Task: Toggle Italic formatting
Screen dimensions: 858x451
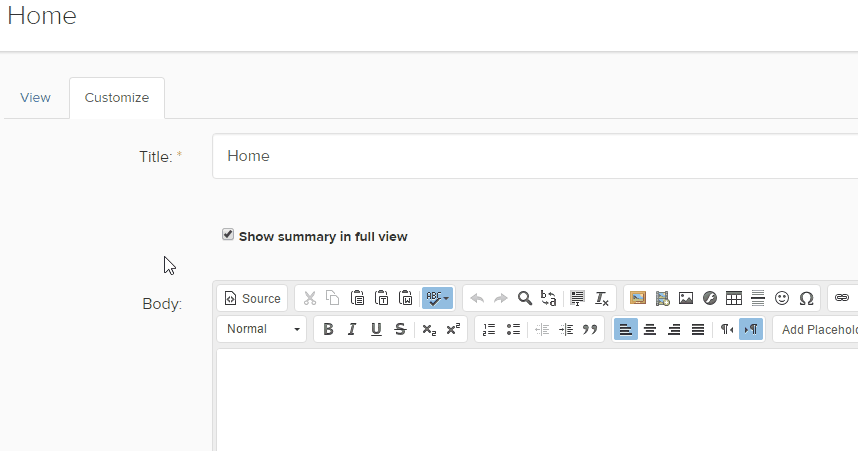Action: pyautogui.click(x=352, y=329)
